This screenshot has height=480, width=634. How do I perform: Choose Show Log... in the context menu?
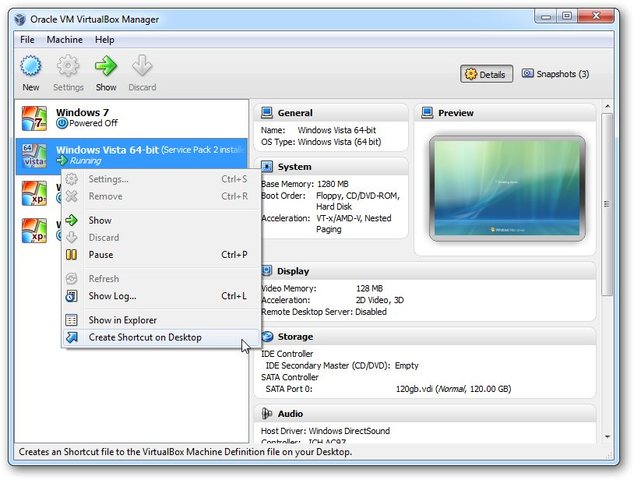click(x=161, y=296)
